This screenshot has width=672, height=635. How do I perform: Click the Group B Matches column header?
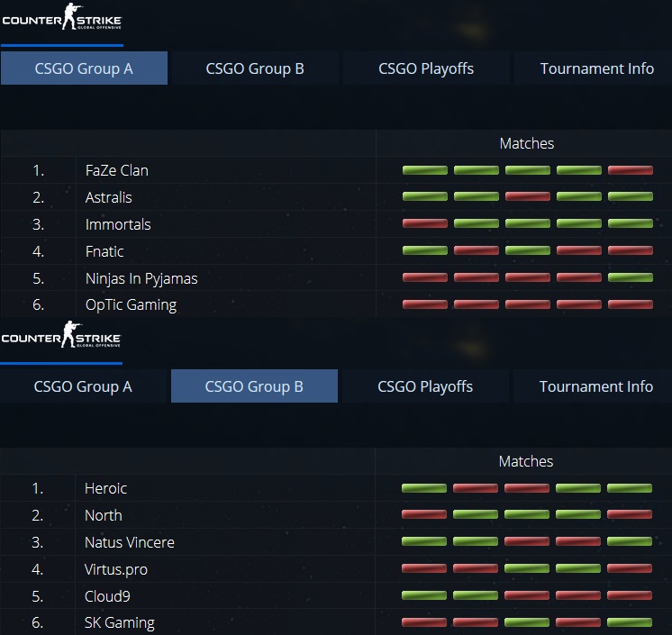[526, 461]
